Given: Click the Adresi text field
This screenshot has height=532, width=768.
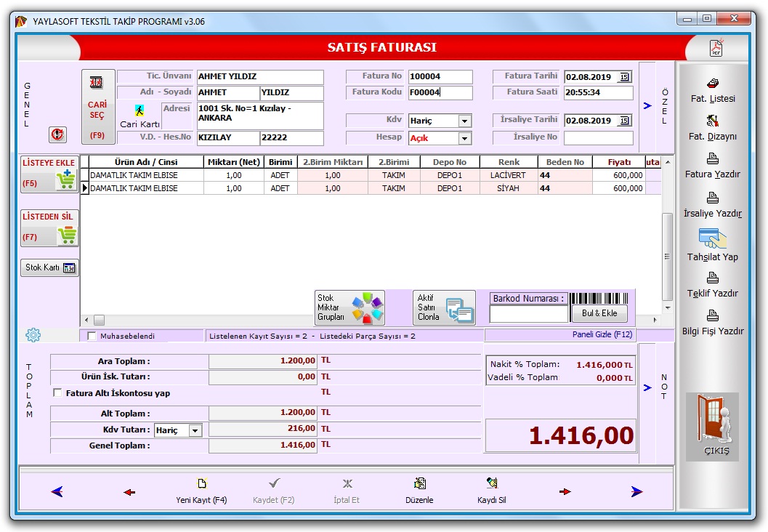Looking at the screenshot, I should coord(260,116).
